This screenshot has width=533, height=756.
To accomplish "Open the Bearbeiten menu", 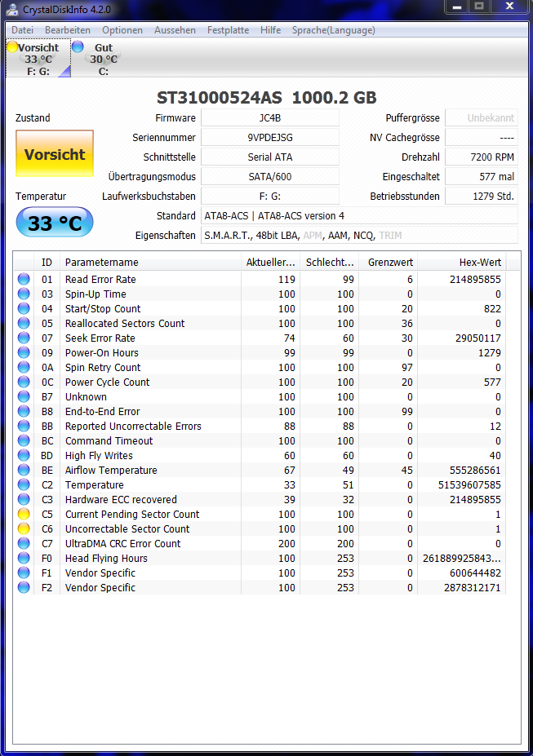I will tap(68, 30).
